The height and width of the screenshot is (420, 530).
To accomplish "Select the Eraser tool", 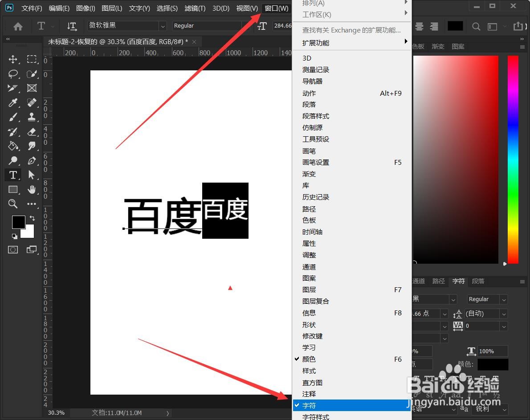I will click(32, 132).
